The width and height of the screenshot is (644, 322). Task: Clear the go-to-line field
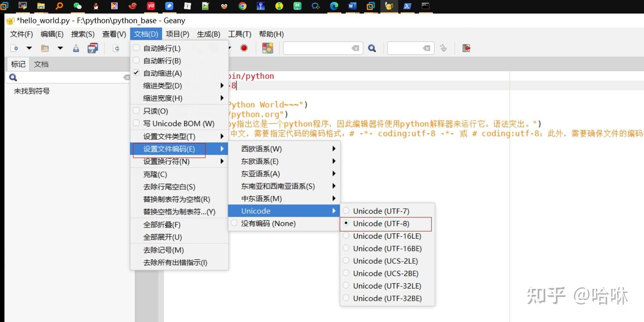click(427, 48)
